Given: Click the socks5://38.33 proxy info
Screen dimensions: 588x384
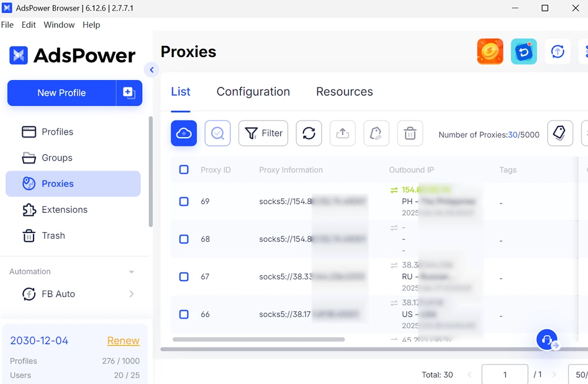Looking at the screenshot, I should (x=312, y=277).
